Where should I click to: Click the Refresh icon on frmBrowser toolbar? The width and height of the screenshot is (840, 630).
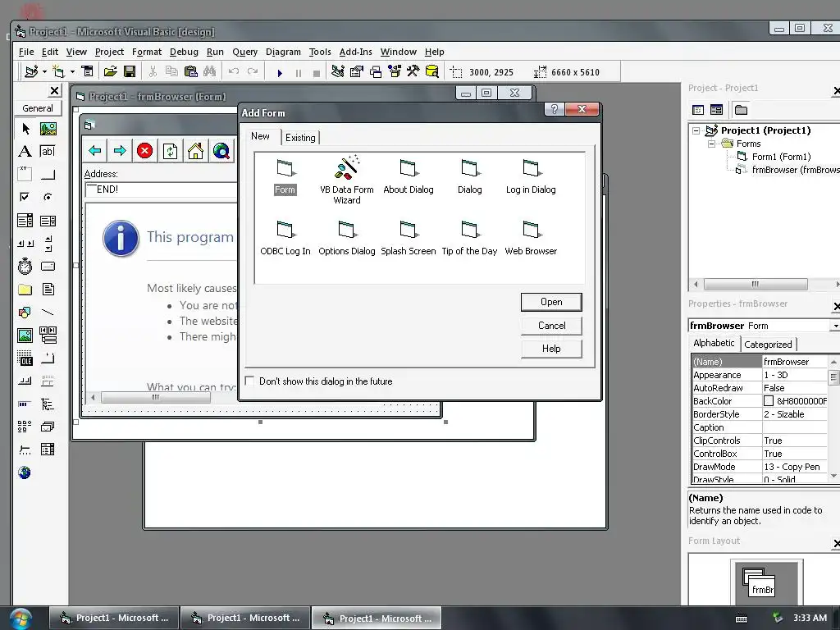[171, 151]
